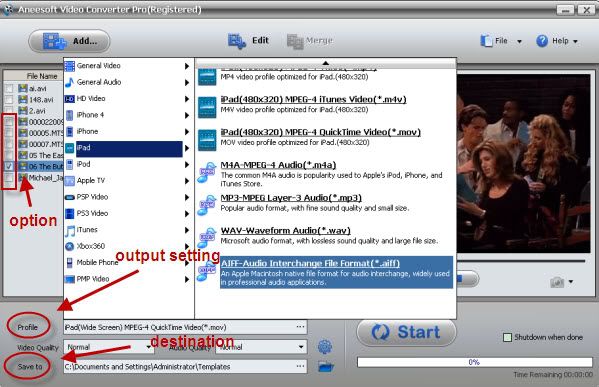Image resolution: width=599 pixels, height=387 pixels.
Task: Click the Help question mark icon
Action: [542, 41]
